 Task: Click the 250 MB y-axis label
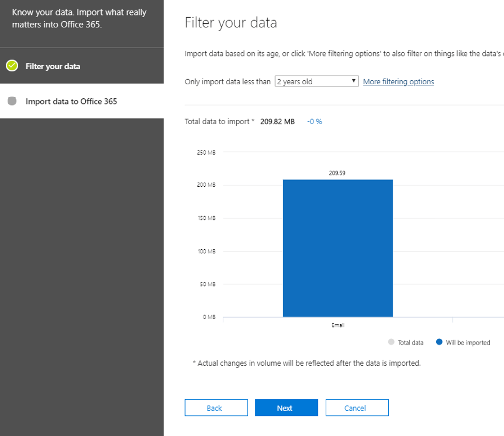pos(207,153)
